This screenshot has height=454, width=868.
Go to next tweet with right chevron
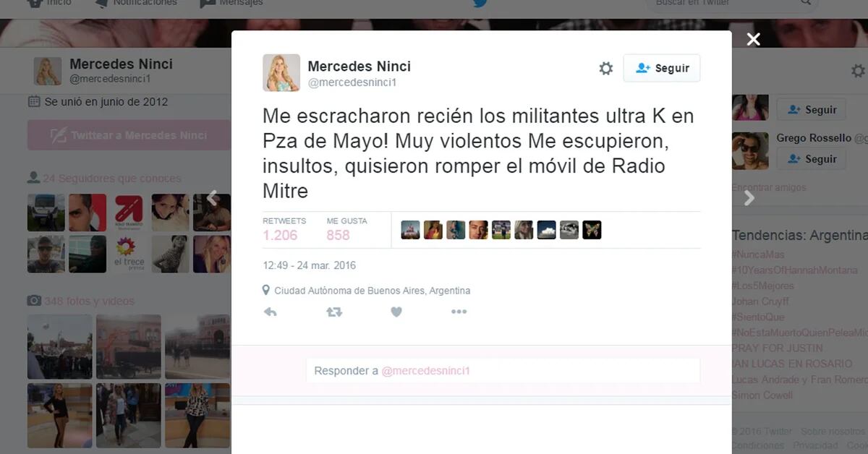coord(749,197)
